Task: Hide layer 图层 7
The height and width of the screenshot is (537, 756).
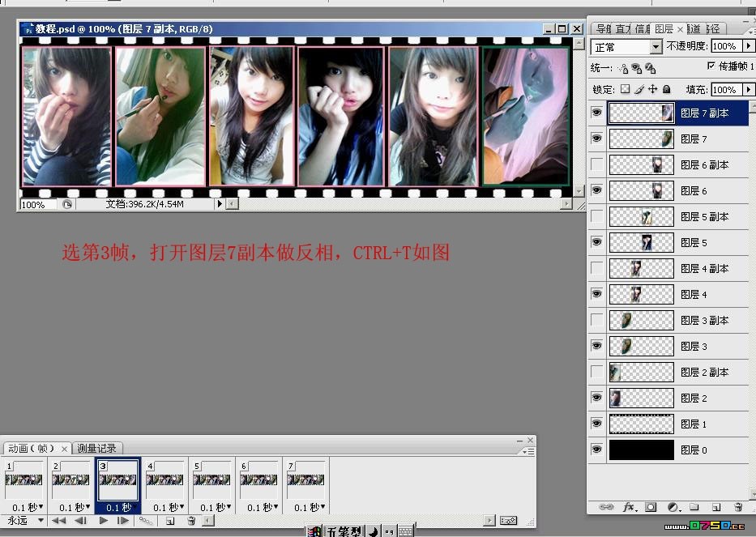Action: click(597, 139)
